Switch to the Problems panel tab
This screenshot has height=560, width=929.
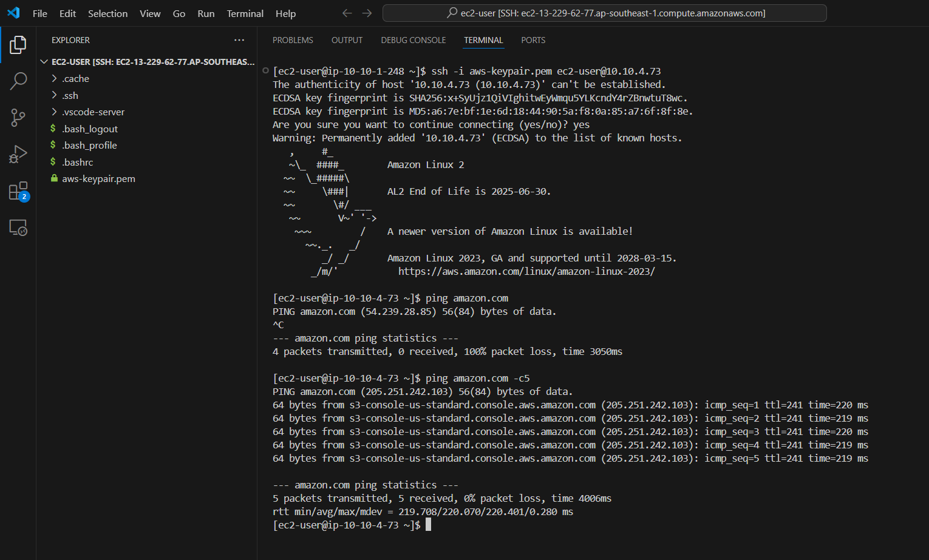coord(293,40)
